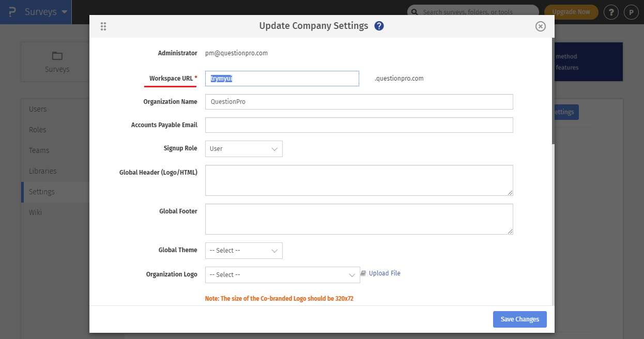Open the Signup Role dropdown
644x339 pixels.
[x=244, y=149]
